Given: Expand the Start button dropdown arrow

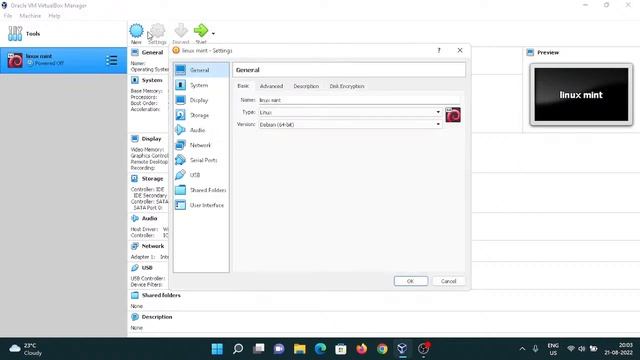Looking at the screenshot, I should point(213,33).
